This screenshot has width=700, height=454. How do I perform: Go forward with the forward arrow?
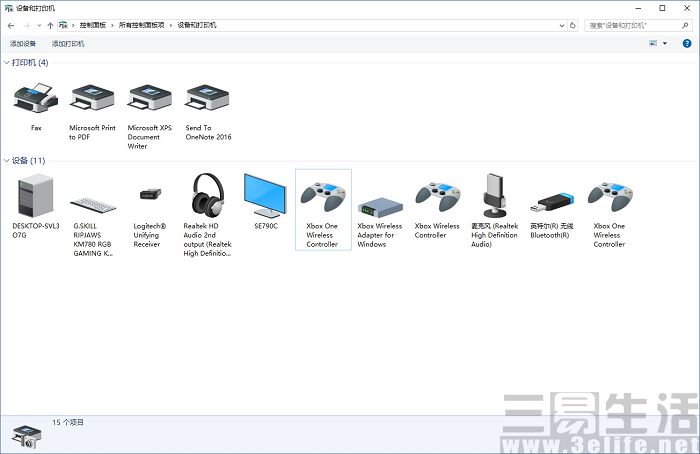coord(26,25)
